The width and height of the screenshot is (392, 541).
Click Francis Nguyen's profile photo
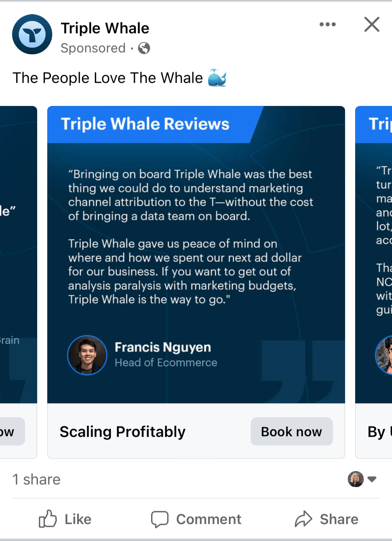[87, 355]
